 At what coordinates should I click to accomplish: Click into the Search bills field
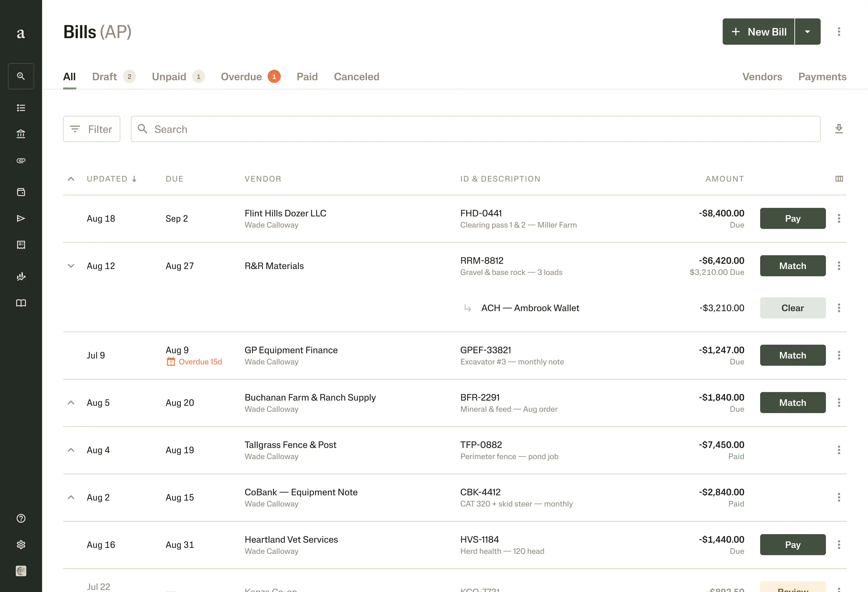coord(475,129)
